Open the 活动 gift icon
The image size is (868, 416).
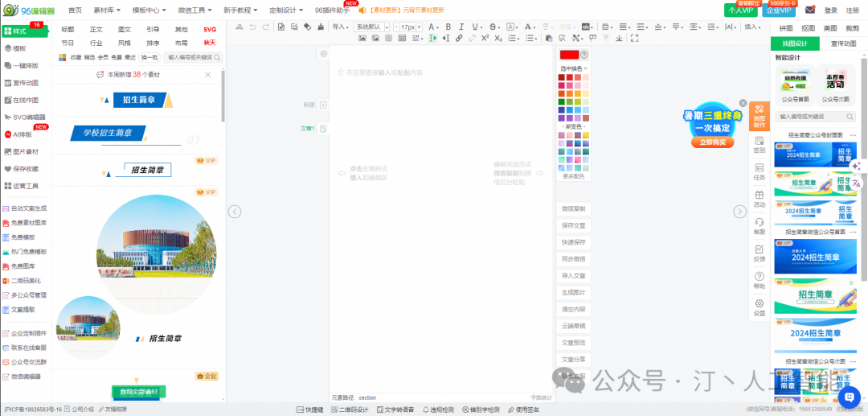pyautogui.click(x=759, y=195)
